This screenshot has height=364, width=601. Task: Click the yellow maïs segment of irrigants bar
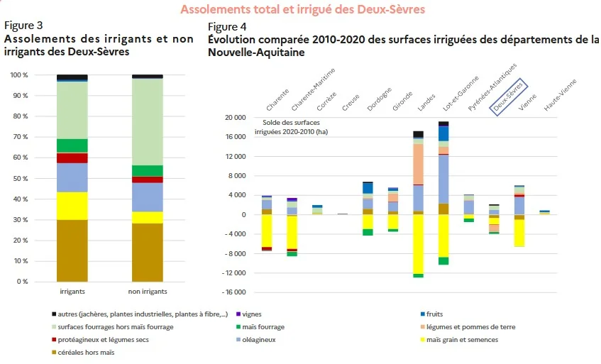(x=72, y=206)
